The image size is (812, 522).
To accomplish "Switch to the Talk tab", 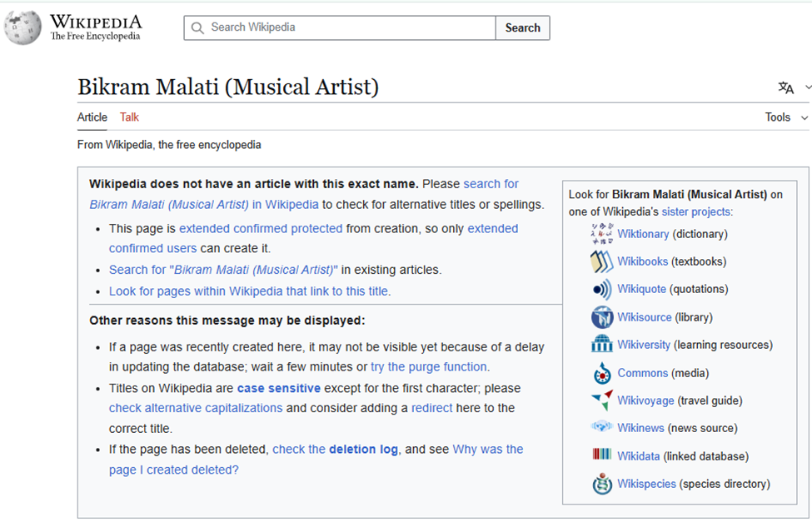I will 129,117.
